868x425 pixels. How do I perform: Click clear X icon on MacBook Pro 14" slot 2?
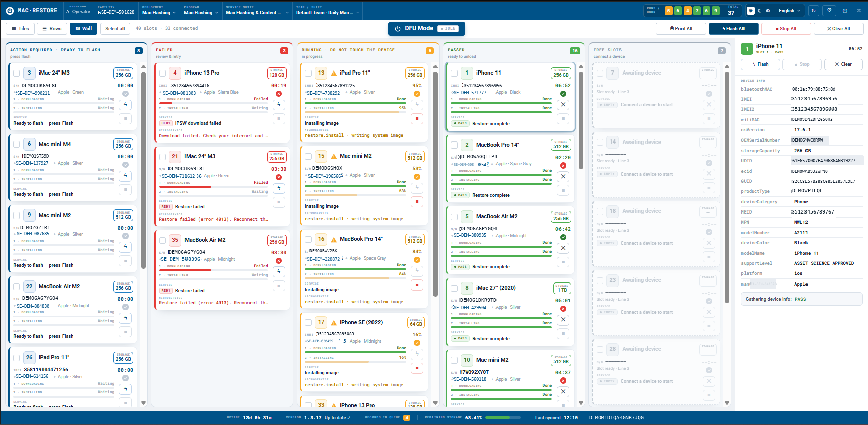point(563,177)
